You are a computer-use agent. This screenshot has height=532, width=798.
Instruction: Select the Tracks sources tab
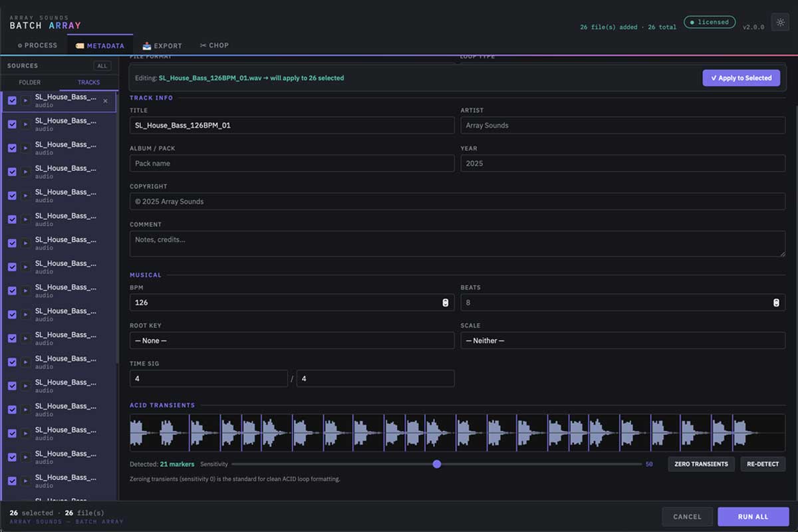pos(88,82)
